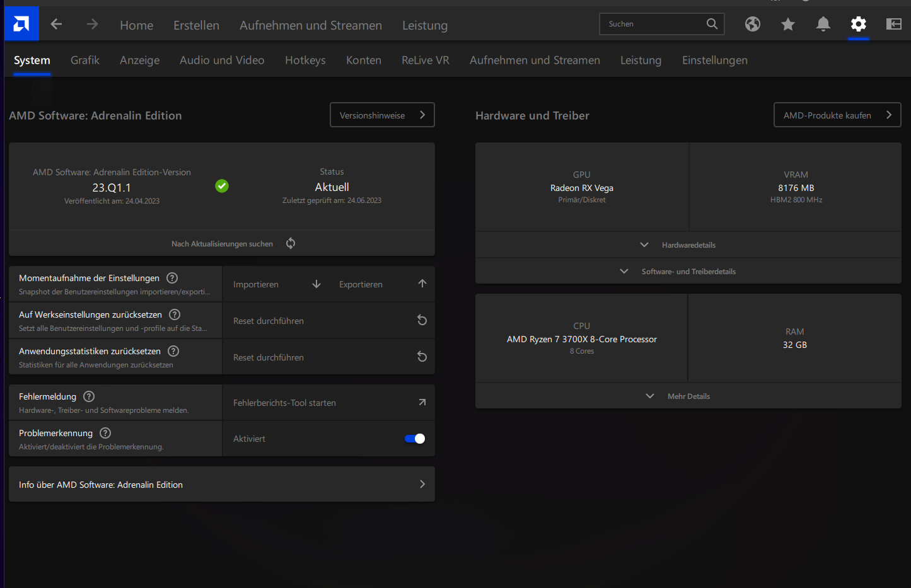Switch to Audio und Video tab

222,60
